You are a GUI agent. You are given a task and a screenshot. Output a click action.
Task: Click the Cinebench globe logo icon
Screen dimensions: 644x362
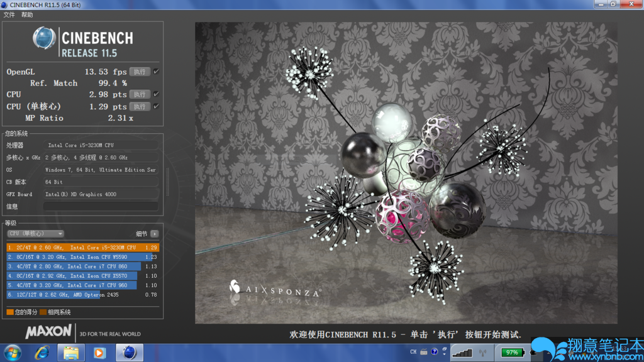click(x=44, y=38)
